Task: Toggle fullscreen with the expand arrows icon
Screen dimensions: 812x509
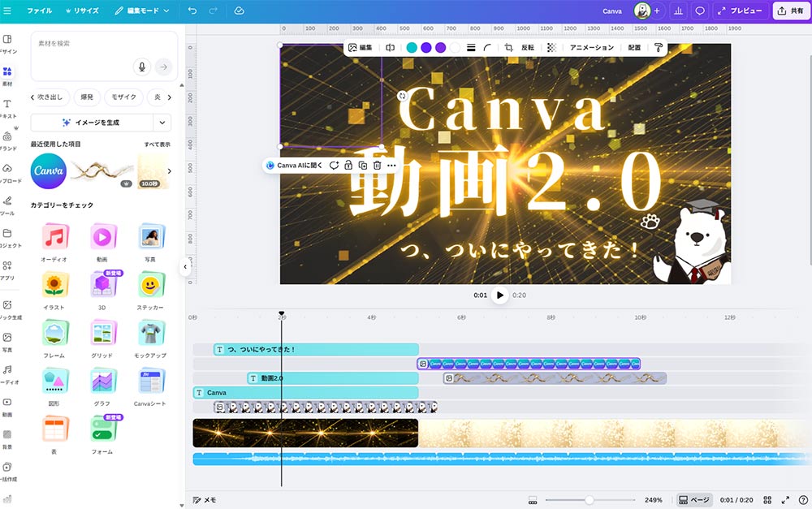Action: 785,500
